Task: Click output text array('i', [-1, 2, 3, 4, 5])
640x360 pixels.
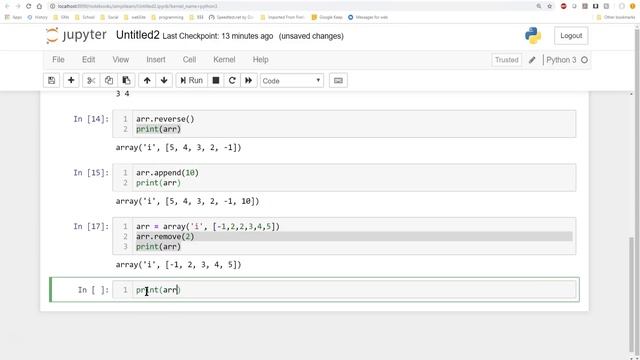Action: click(178, 264)
